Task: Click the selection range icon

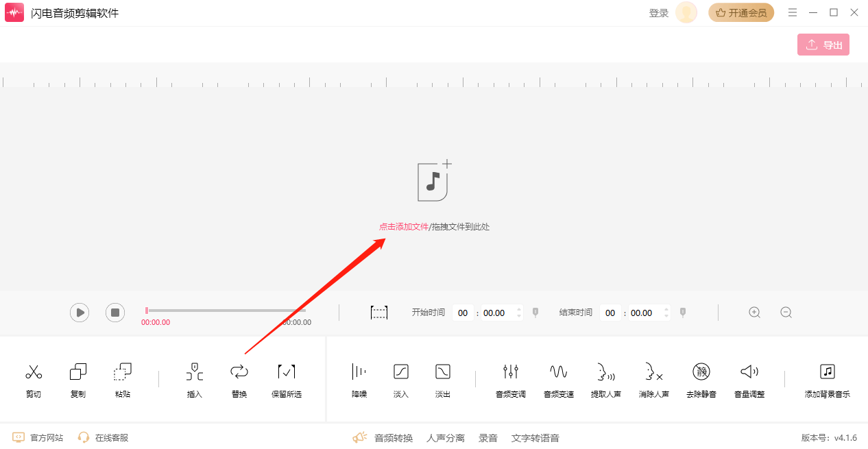Action: click(x=379, y=313)
